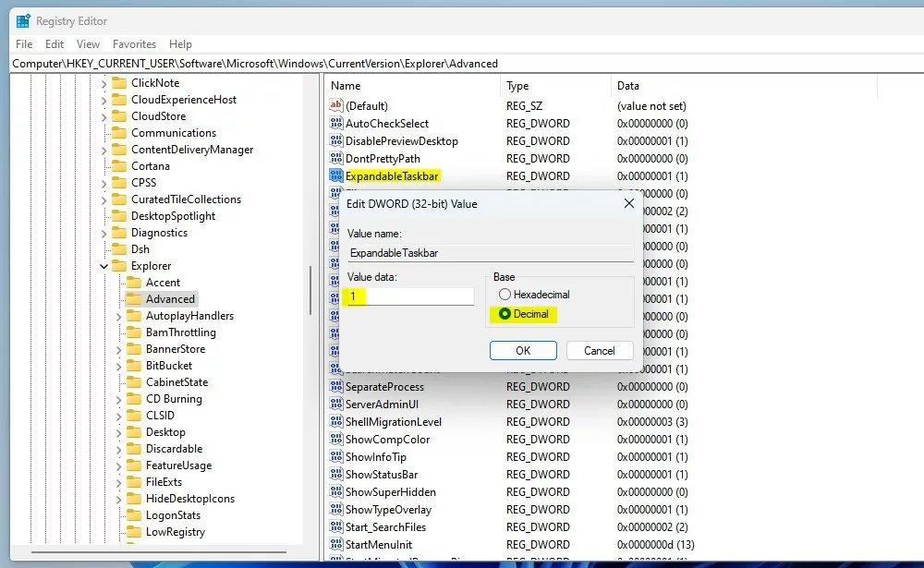Click the SeparateProcess DWORD icon
Image resolution: width=924 pixels, height=568 pixels.
point(336,387)
